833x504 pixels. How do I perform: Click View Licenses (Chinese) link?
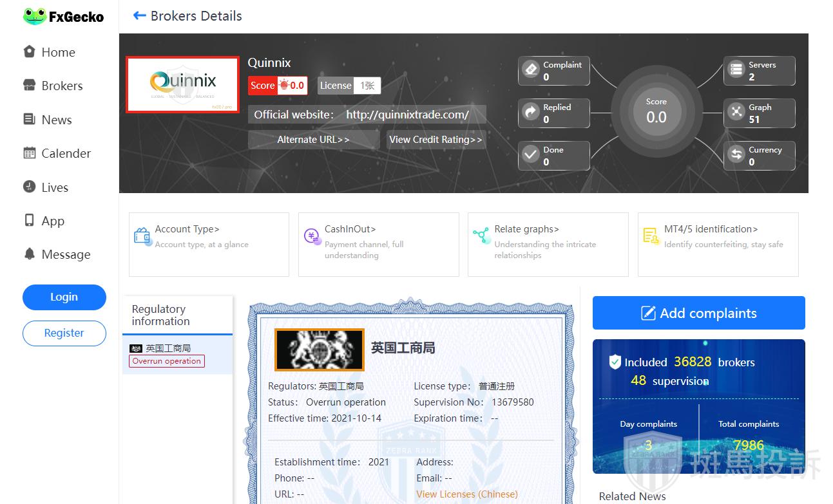click(466, 494)
